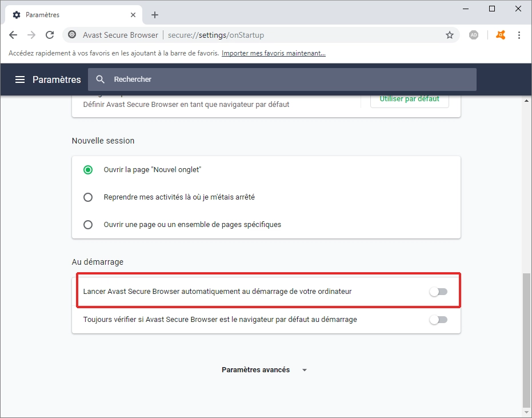
Task: Open the Avast extension icon in toolbar
Action: (x=500, y=35)
